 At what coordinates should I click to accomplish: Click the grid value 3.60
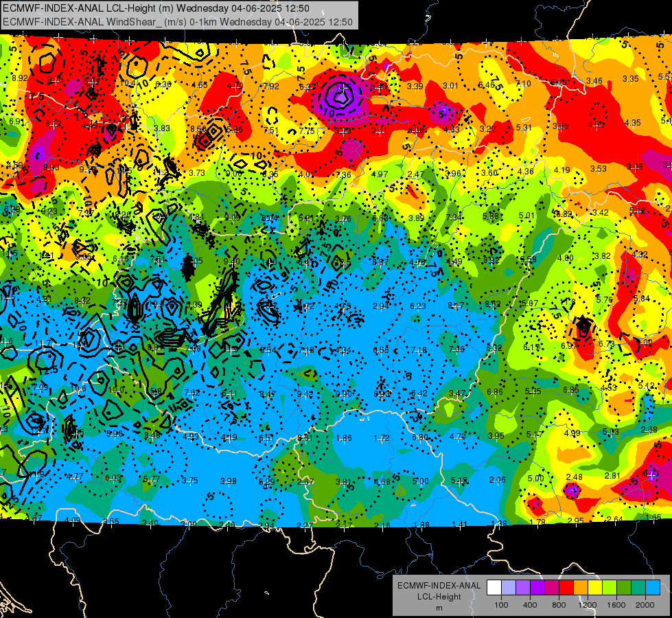pyautogui.click(x=489, y=173)
